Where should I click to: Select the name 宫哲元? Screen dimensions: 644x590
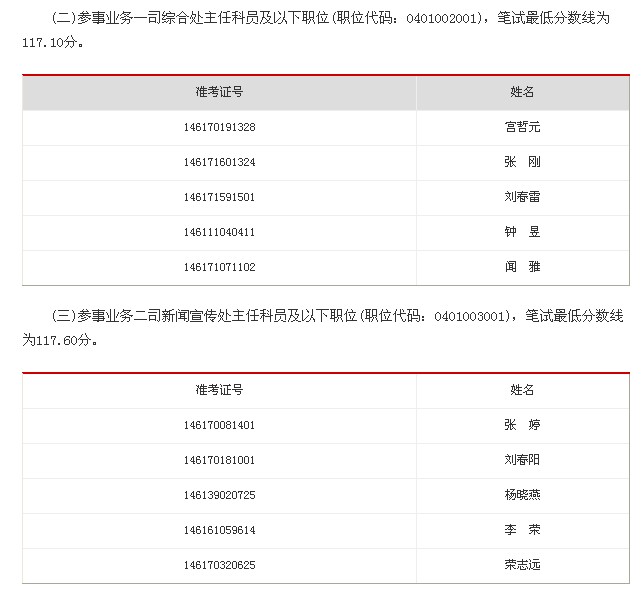coord(522,127)
